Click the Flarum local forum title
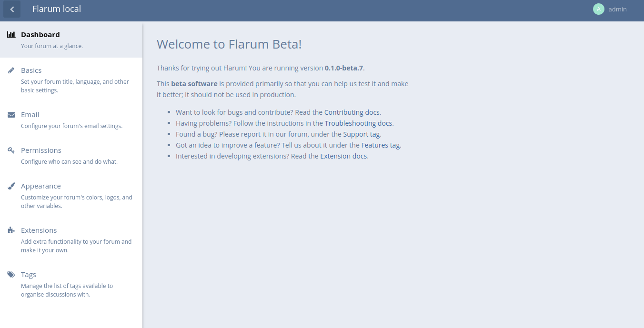Screen dimensions: 644x328 [x=57, y=9]
